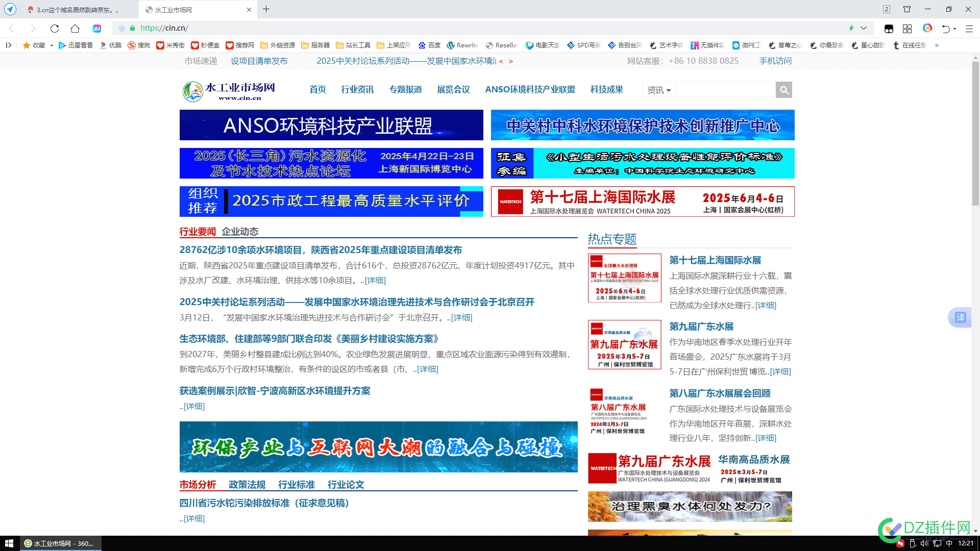Open the 迅雷看看 bookmark
This screenshot has width=980, height=551.
76,45
